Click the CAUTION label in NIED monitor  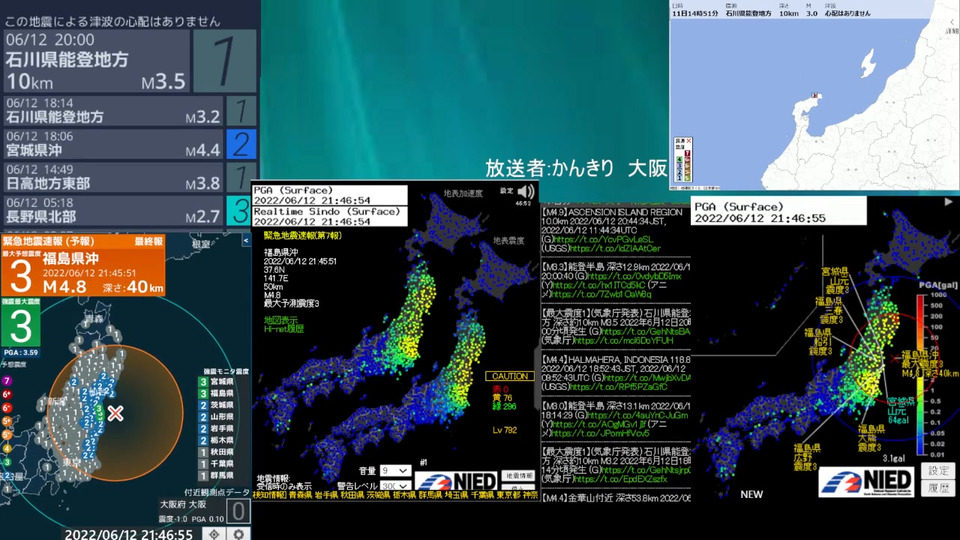[x=510, y=376]
